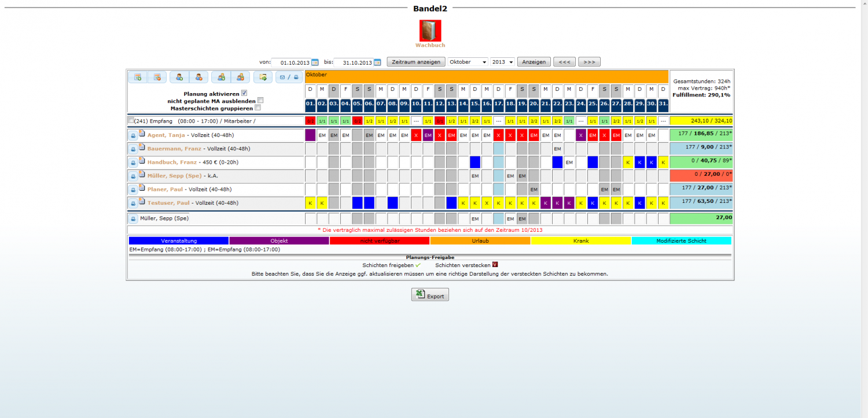The width and height of the screenshot is (868, 418).
Task: Click the envelope mail icon in the toolbar
Action: tap(282, 77)
